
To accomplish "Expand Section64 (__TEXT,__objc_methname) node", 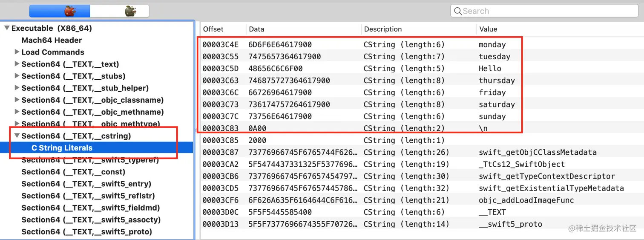I will [17, 112].
